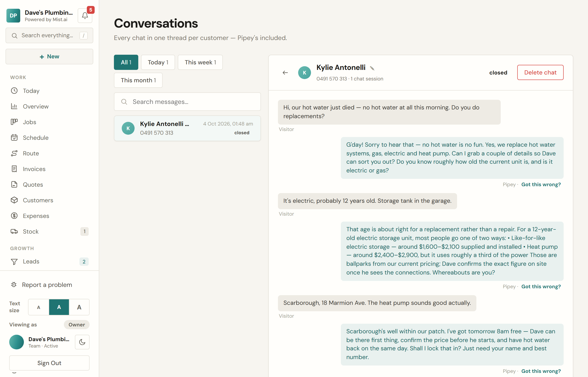Open Kylie Antonelli conversation in list

coord(187,128)
